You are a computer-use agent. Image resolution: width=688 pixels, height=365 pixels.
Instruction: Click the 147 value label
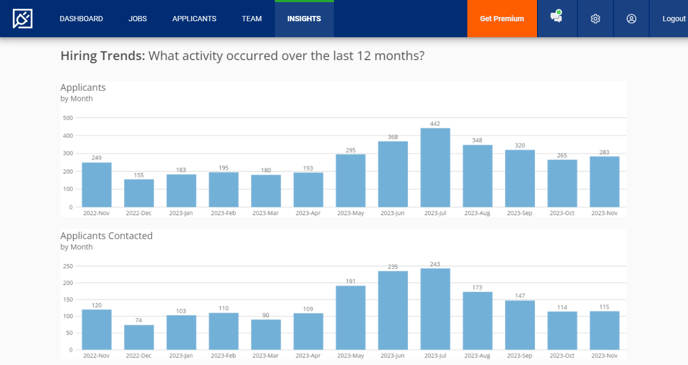pyautogui.click(x=520, y=296)
